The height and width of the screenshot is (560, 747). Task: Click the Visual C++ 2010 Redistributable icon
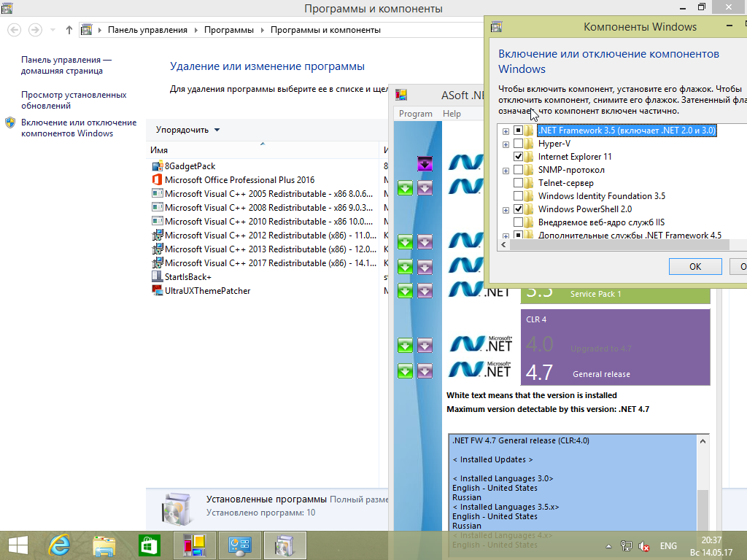click(158, 222)
